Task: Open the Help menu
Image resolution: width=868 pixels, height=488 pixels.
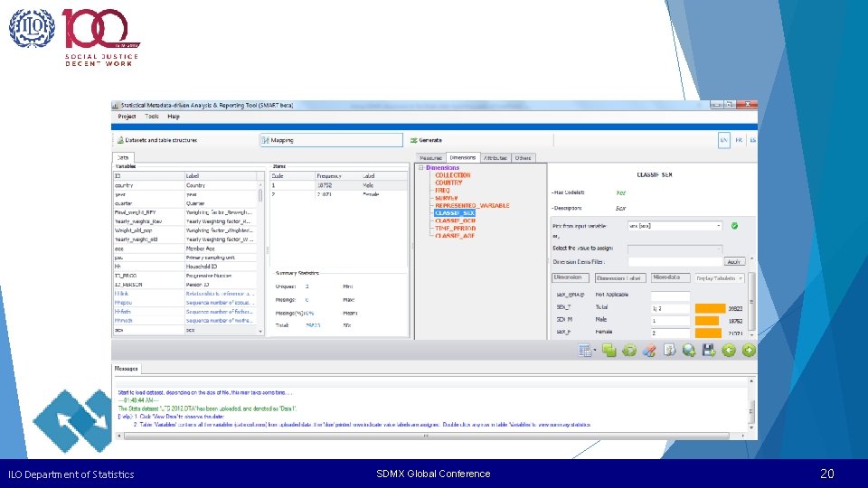Action: pyautogui.click(x=174, y=117)
